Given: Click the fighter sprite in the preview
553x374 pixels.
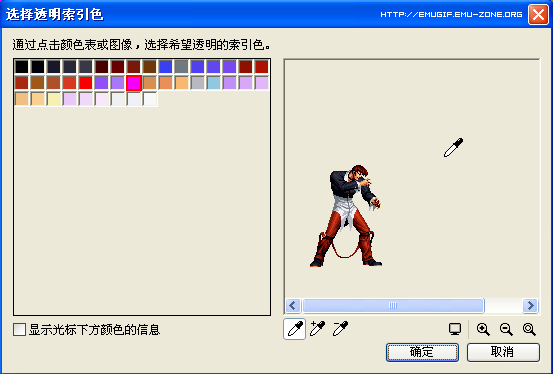Looking at the screenshot, I should pyautogui.click(x=346, y=215).
